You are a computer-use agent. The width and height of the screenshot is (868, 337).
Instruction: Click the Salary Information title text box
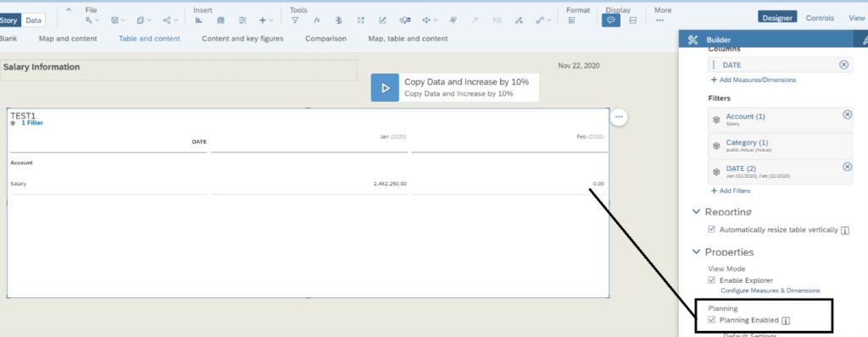[178, 70]
